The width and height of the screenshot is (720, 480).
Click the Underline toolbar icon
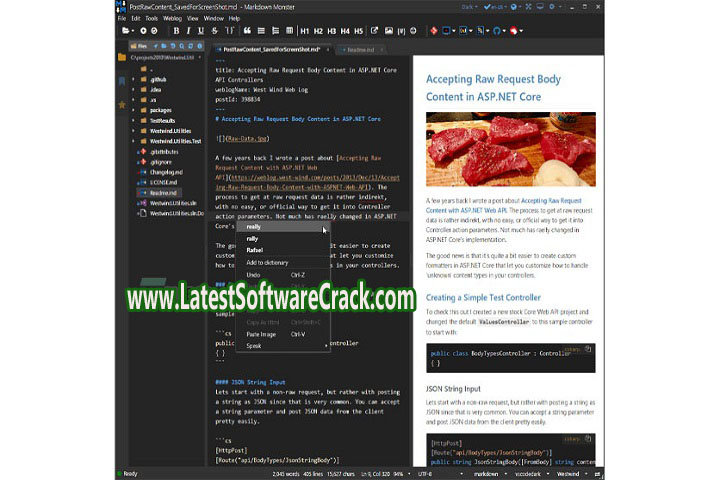pos(203,31)
